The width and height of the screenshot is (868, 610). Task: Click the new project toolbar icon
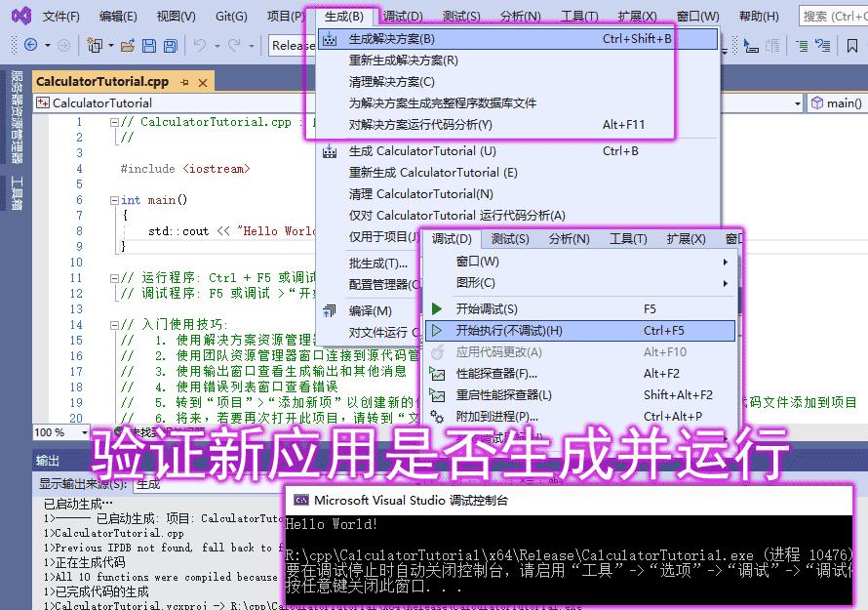[x=96, y=45]
